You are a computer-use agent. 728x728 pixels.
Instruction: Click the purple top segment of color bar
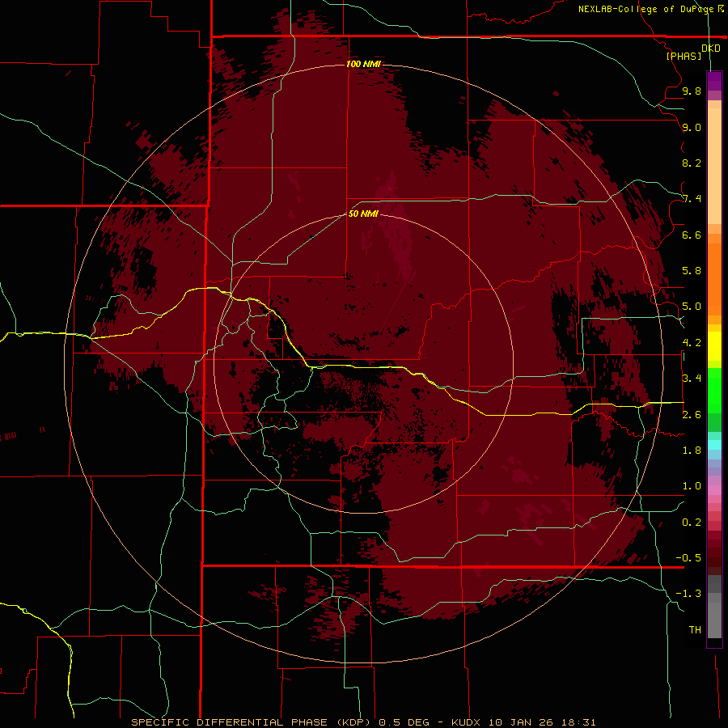(x=714, y=82)
